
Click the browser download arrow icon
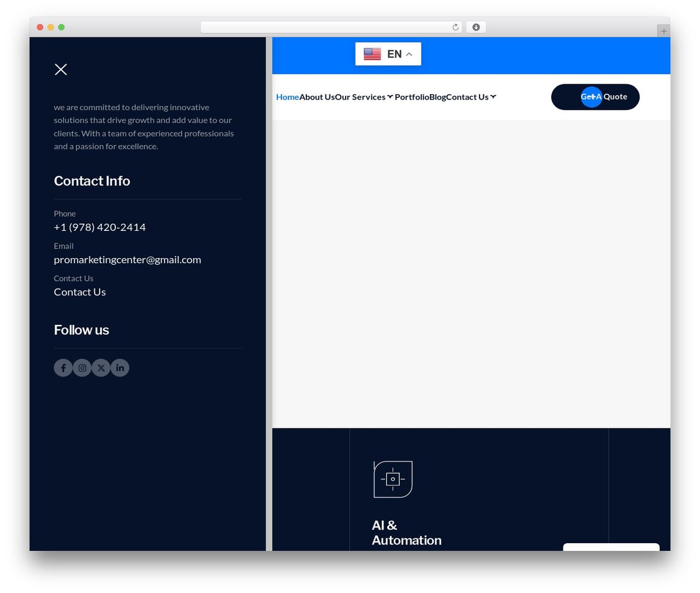476,27
